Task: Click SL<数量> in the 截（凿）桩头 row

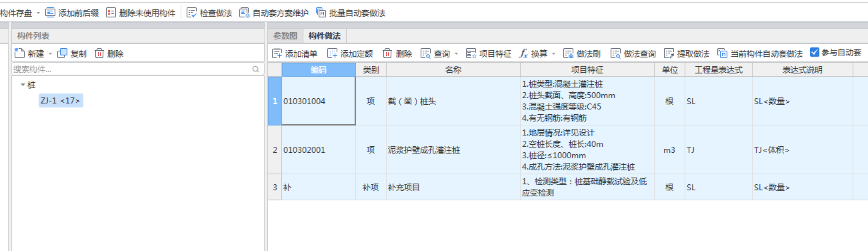Action: tap(802, 101)
